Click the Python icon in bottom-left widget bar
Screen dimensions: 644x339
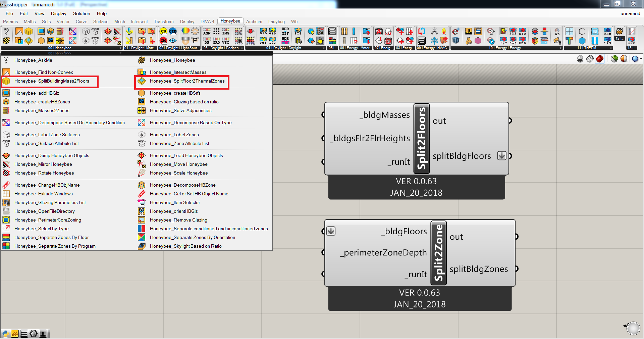pyautogui.click(x=5, y=333)
